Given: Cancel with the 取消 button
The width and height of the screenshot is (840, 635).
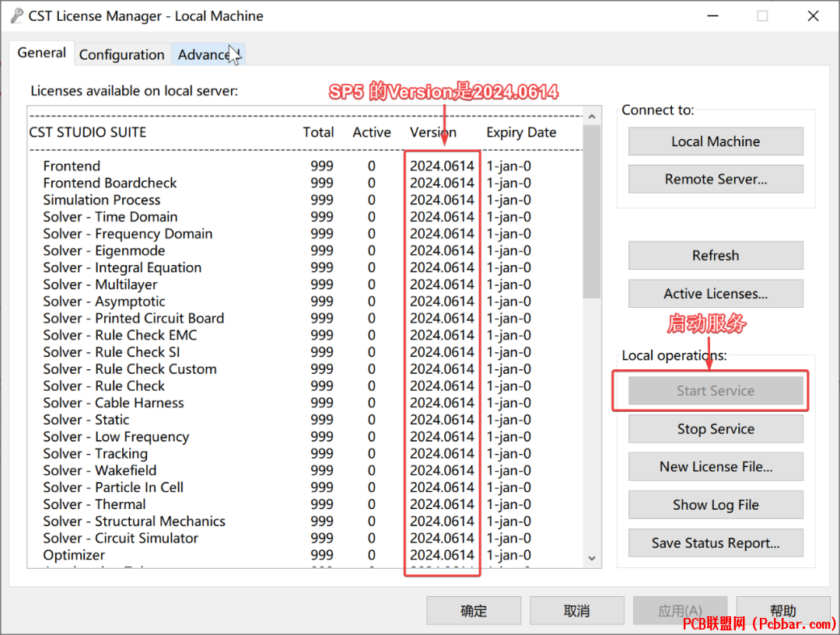Looking at the screenshot, I should pos(577,610).
